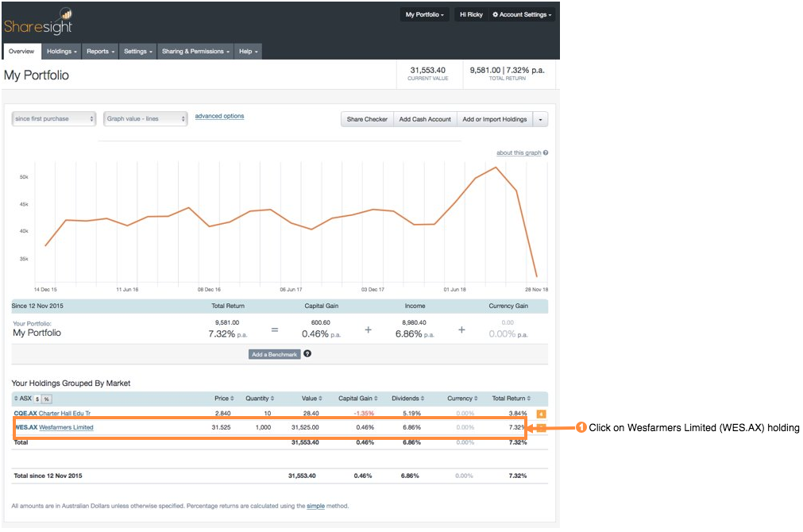The height and width of the screenshot is (532, 803).
Task: Sort holdings by Total Return column
Action: click(512, 399)
